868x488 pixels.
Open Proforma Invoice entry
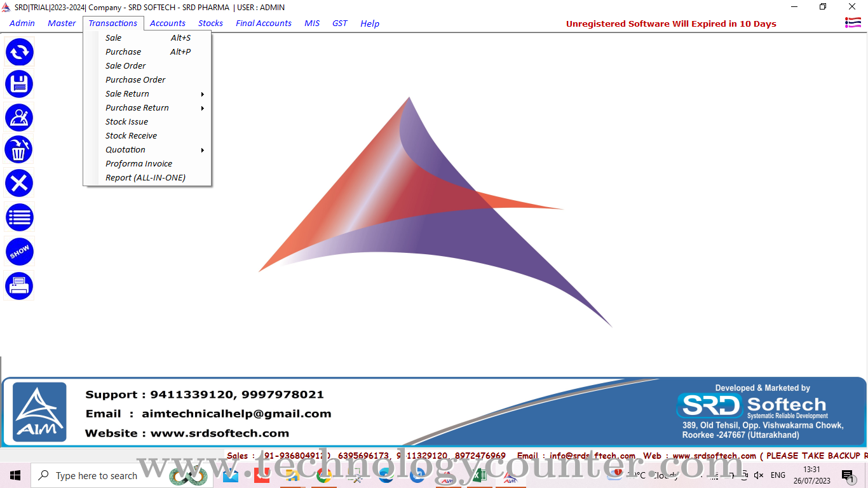(x=147, y=164)
